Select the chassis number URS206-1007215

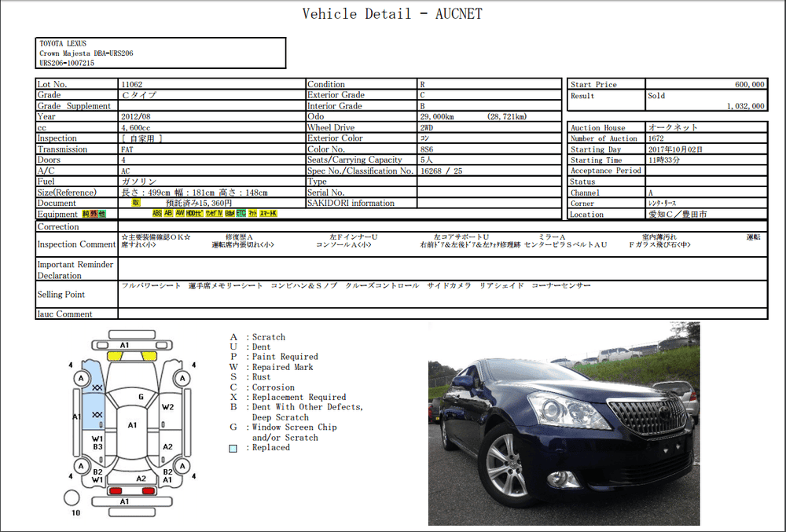click(67, 63)
